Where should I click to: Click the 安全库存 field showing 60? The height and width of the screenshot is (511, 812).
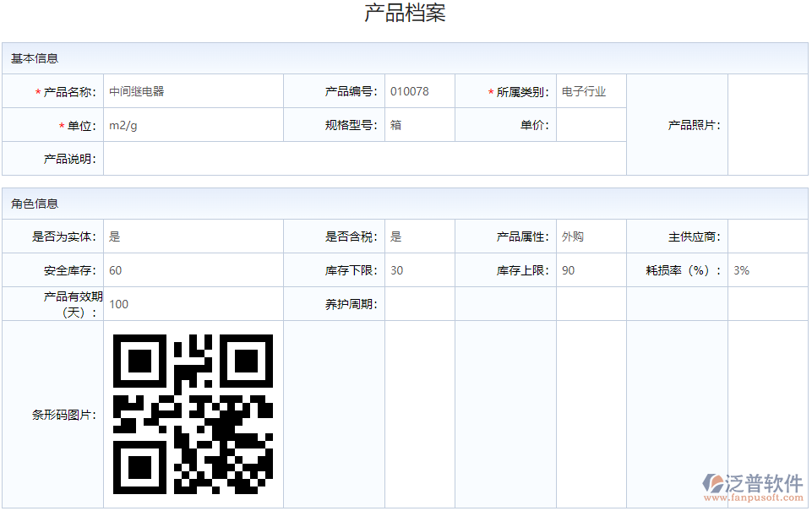point(193,270)
